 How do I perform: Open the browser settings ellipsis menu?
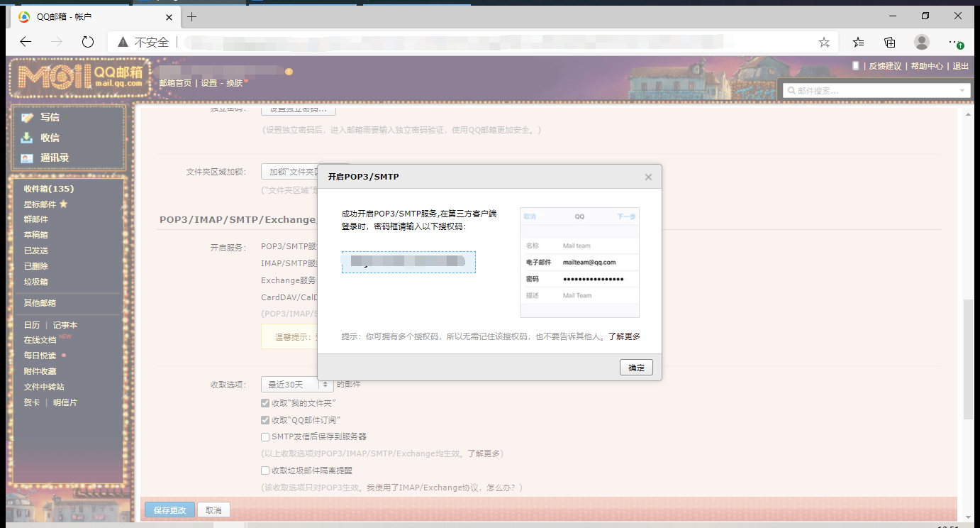coord(954,41)
